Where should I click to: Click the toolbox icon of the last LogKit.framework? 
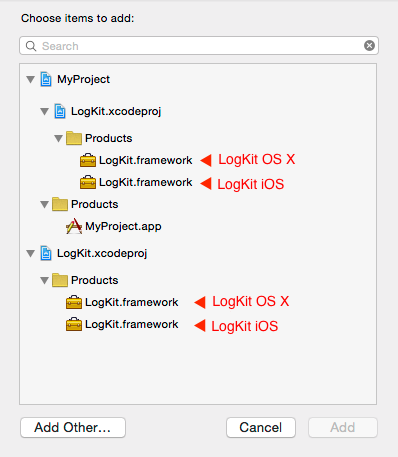pyautogui.click(x=74, y=324)
